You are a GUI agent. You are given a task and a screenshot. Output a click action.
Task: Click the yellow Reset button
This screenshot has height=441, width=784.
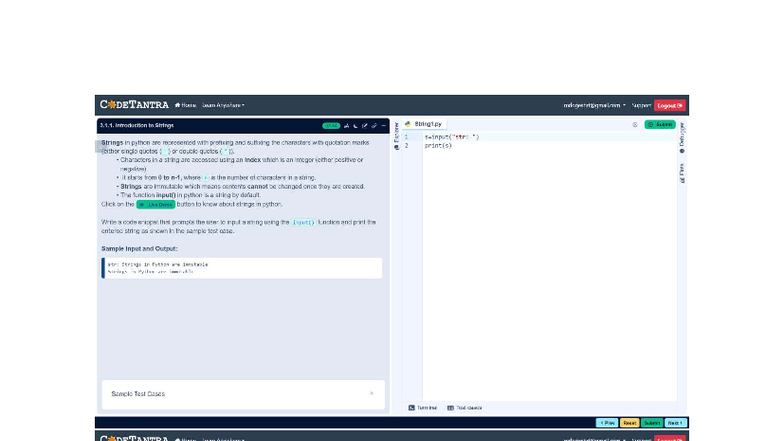pyautogui.click(x=629, y=423)
